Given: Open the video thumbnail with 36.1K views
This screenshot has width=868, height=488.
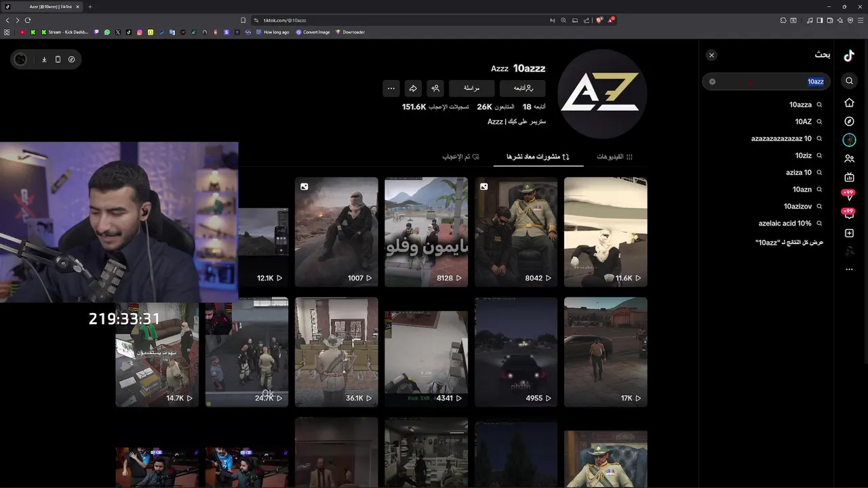Looking at the screenshot, I should pos(336,352).
